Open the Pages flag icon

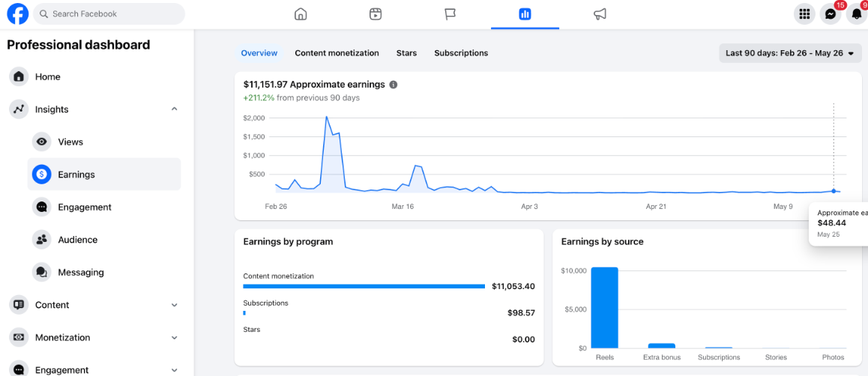[450, 13]
